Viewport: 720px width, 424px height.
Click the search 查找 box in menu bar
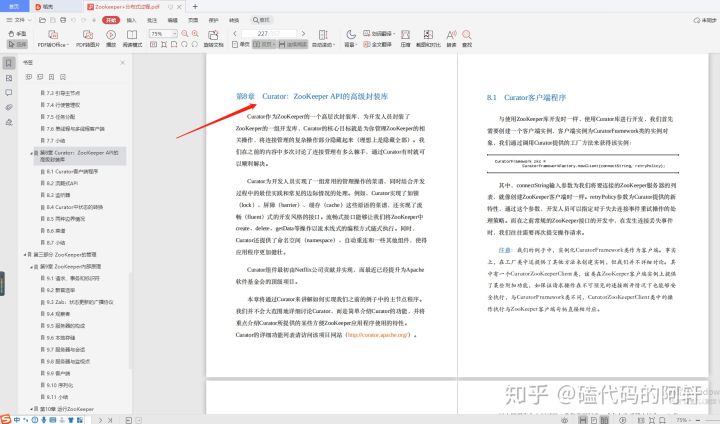[x=262, y=20]
